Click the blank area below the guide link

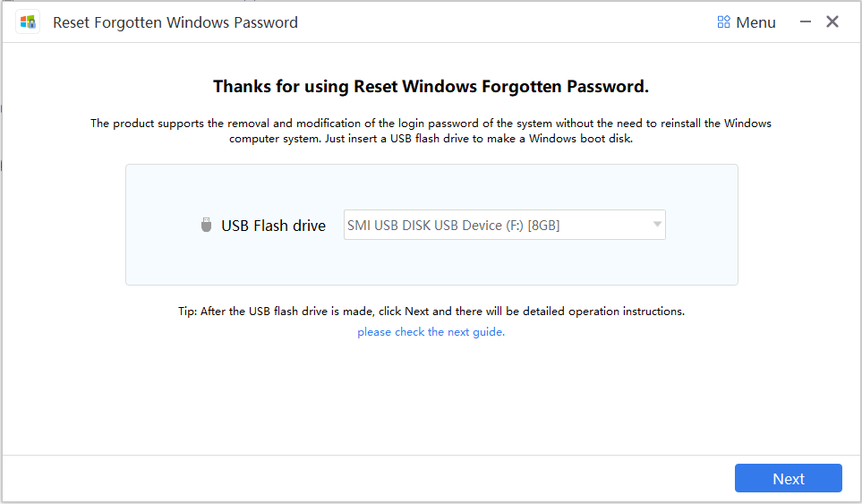(x=431, y=394)
